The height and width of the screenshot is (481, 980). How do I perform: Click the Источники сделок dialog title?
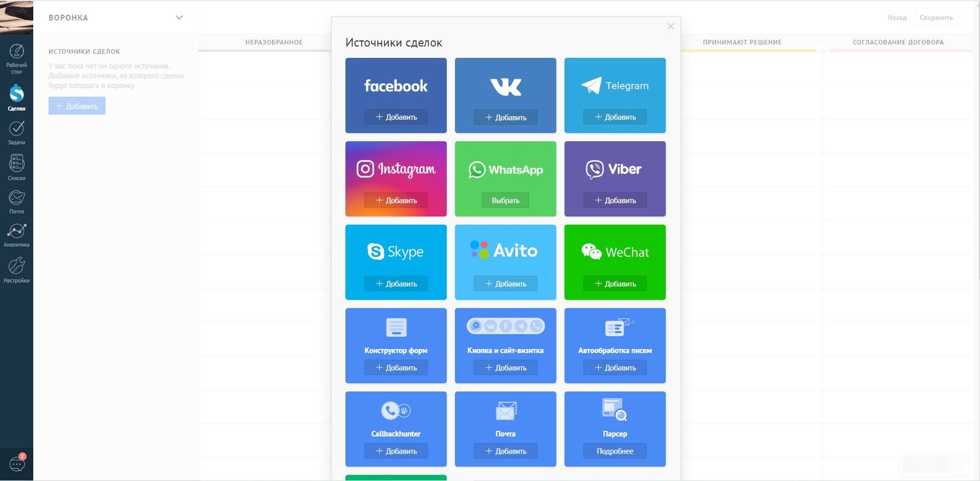click(394, 43)
